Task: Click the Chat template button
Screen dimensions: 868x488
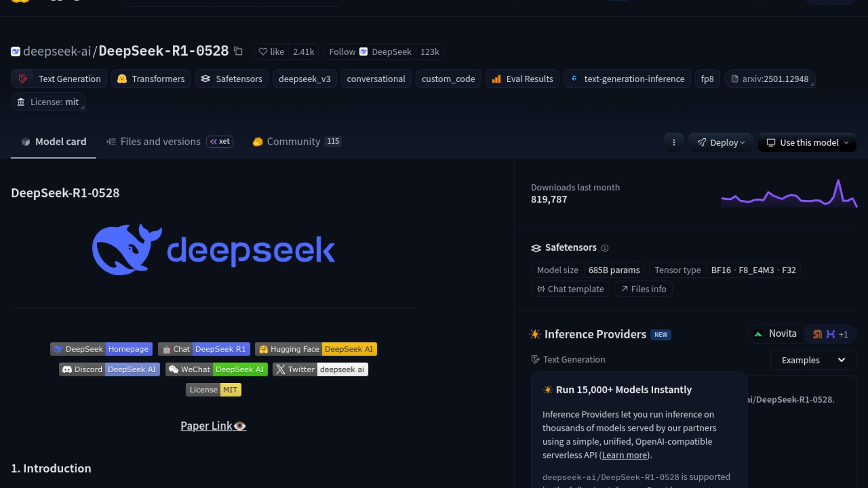Action: pyautogui.click(x=570, y=289)
